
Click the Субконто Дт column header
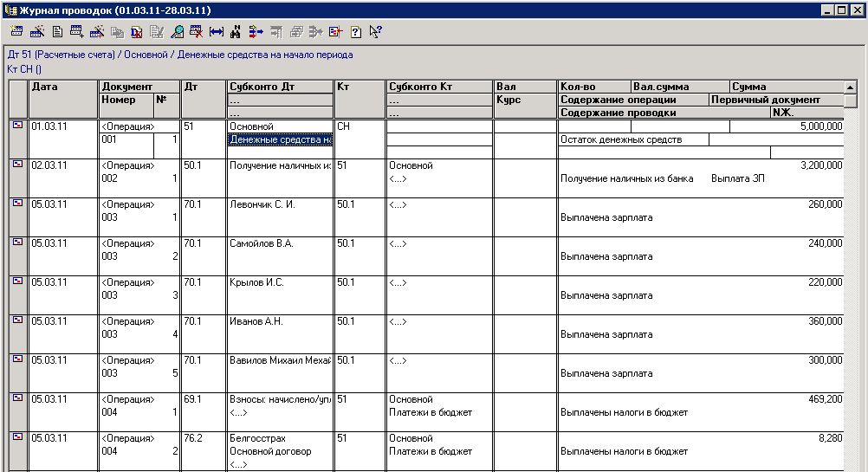coord(280,87)
